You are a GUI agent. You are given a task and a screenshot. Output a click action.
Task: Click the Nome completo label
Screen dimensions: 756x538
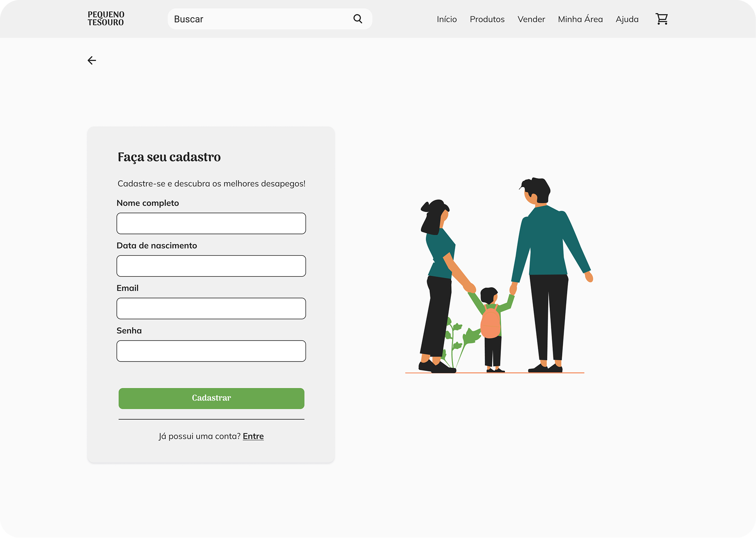[x=148, y=203]
